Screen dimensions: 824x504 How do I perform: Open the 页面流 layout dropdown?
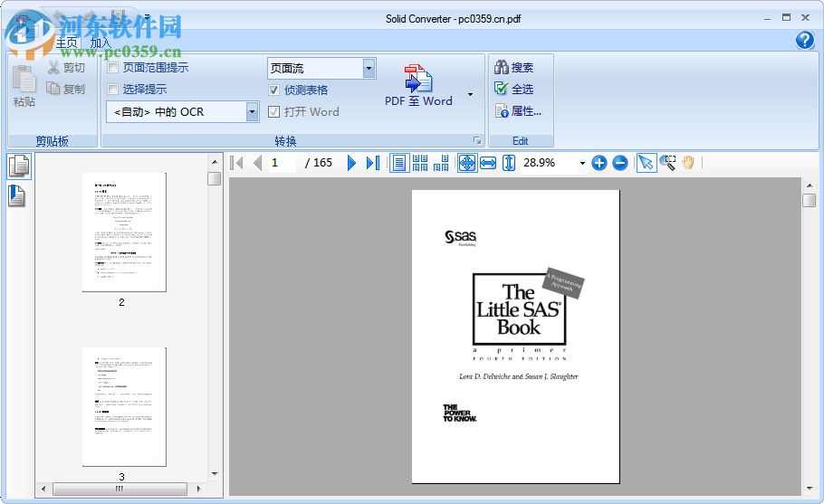coord(369,68)
